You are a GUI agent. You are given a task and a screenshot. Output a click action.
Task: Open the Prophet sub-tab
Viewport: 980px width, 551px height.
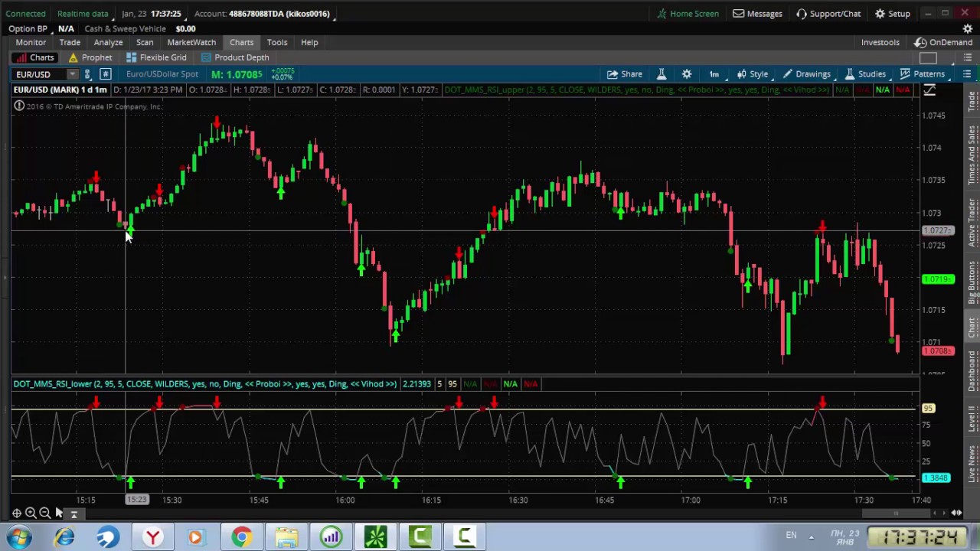point(90,57)
